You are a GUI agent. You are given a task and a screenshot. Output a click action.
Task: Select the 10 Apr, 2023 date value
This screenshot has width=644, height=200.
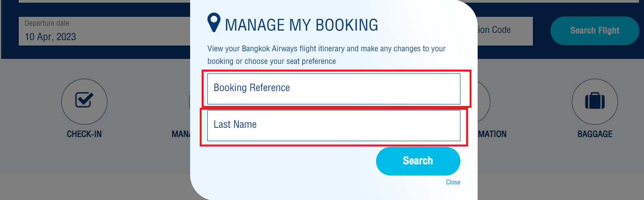coord(50,37)
